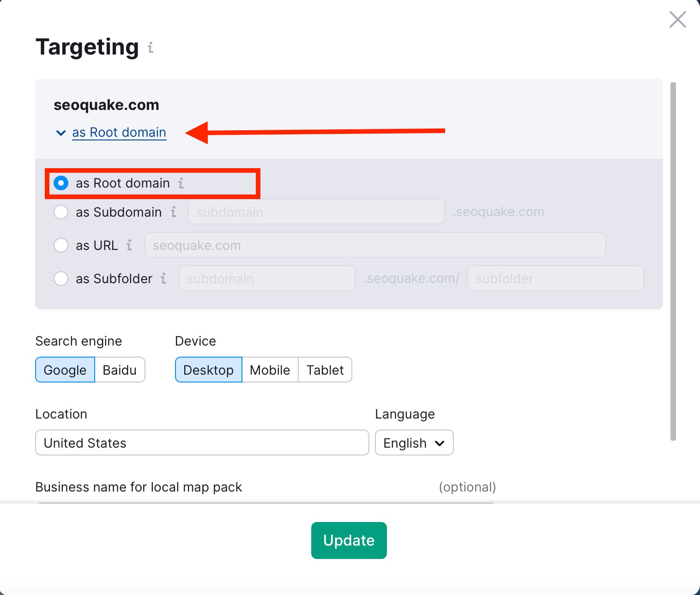Click the info icon beside as Root domain radio
The height and width of the screenshot is (595, 700).
pos(181,183)
